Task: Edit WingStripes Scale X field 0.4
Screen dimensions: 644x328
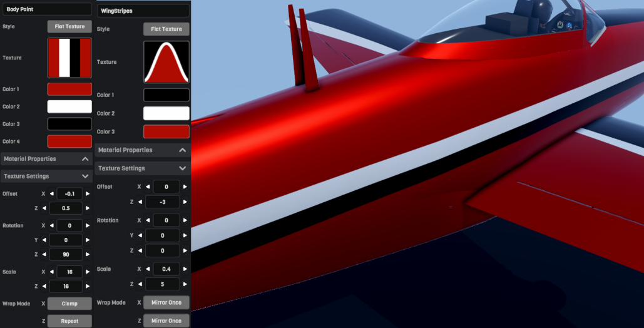Action: point(166,269)
